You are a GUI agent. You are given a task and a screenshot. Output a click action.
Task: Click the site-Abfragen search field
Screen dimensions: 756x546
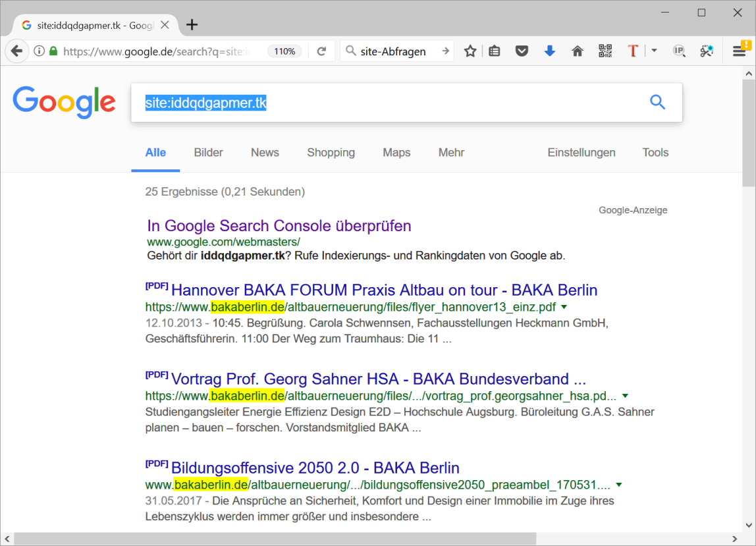(x=398, y=51)
